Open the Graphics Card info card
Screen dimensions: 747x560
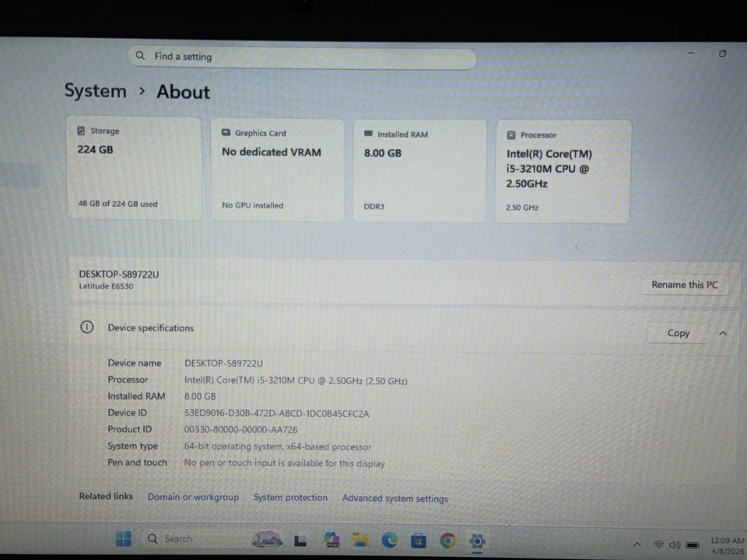(277, 170)
